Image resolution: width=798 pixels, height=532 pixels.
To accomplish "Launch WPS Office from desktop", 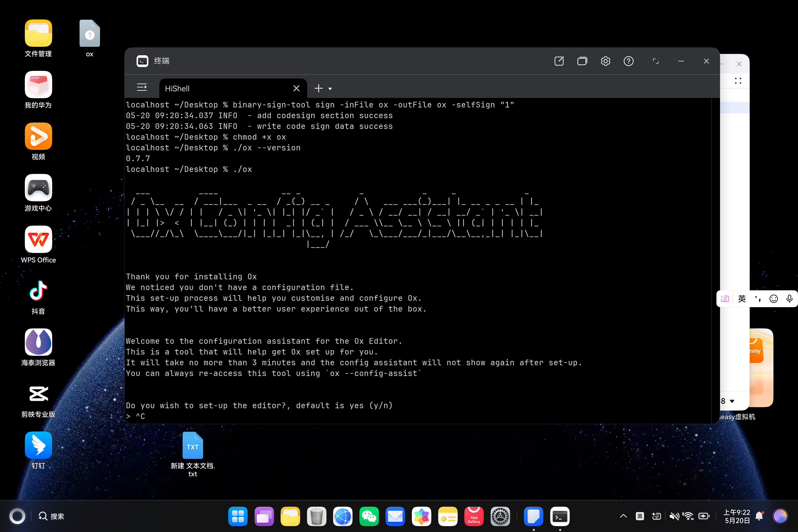I will coord(38,245).
